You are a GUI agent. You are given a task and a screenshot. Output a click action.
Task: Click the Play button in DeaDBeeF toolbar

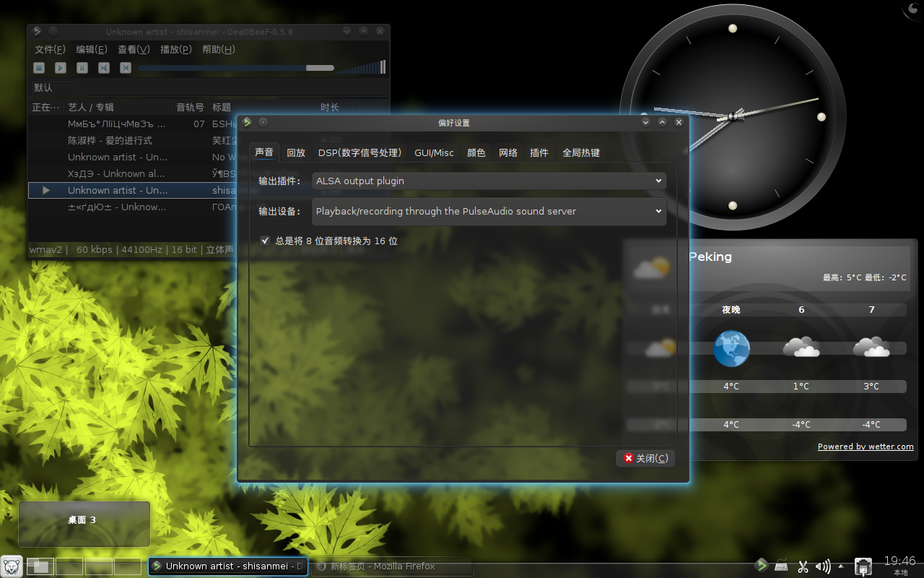tap(61, 68)
